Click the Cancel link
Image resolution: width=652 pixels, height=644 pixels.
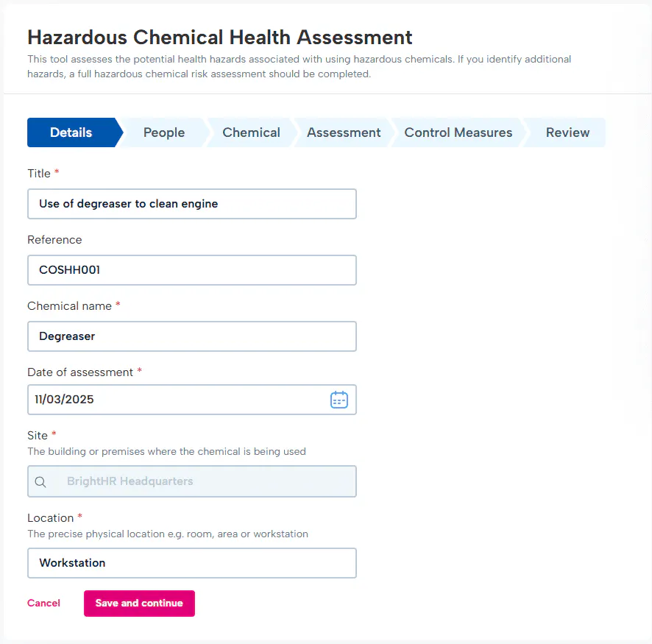tap(43, 603)
